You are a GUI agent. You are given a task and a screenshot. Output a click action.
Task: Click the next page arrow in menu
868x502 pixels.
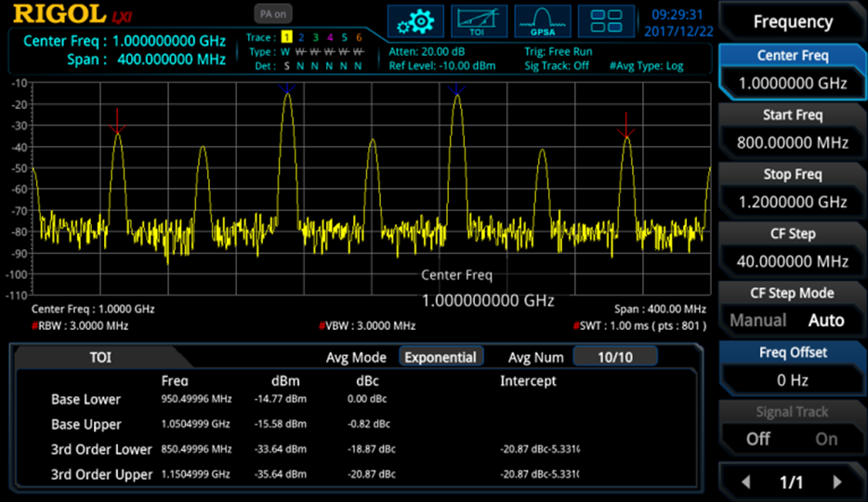coord(837,482)
